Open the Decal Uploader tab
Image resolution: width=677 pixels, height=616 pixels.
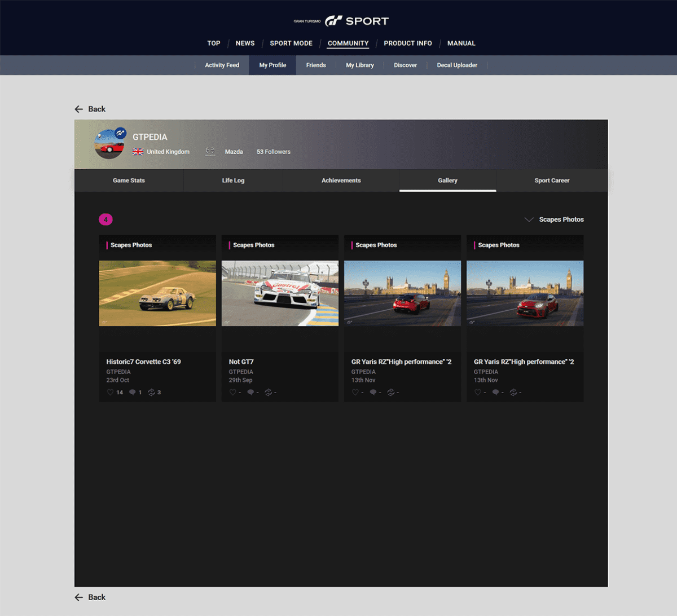click(457, 65)
